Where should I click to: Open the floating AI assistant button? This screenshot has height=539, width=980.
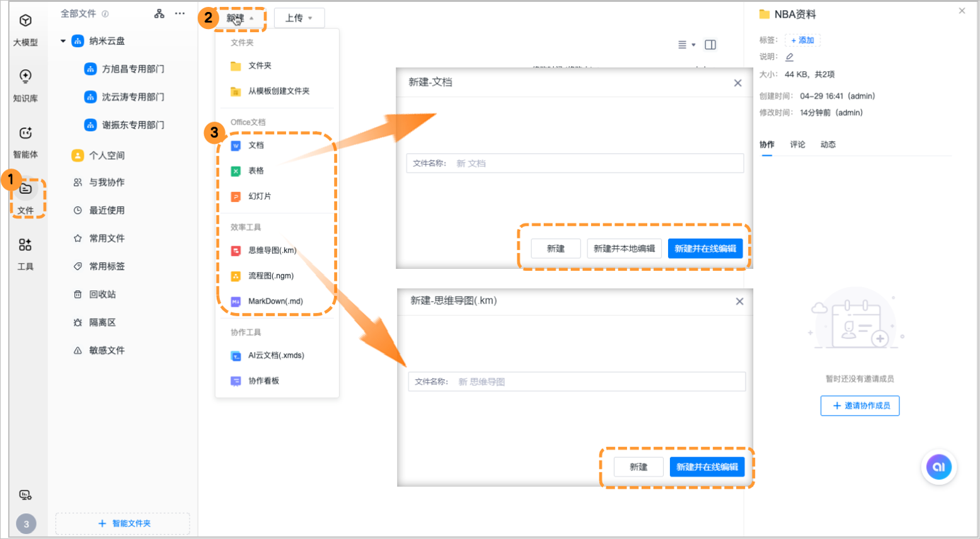tap(938, 467)
